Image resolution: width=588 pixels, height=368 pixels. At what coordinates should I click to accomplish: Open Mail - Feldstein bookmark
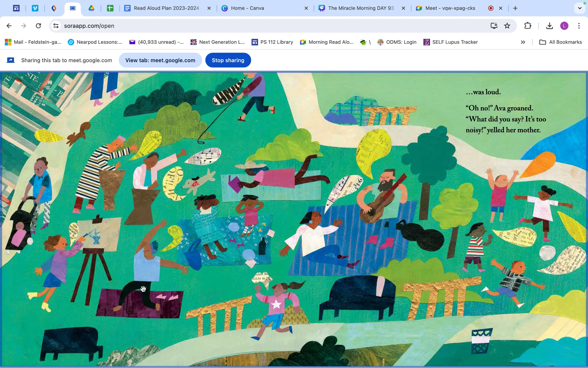coord(33,42)
